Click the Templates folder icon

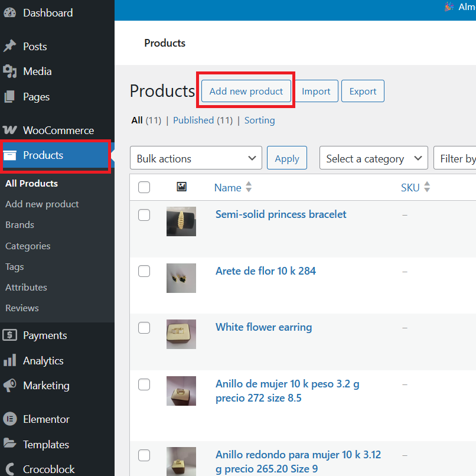[9, 444]
